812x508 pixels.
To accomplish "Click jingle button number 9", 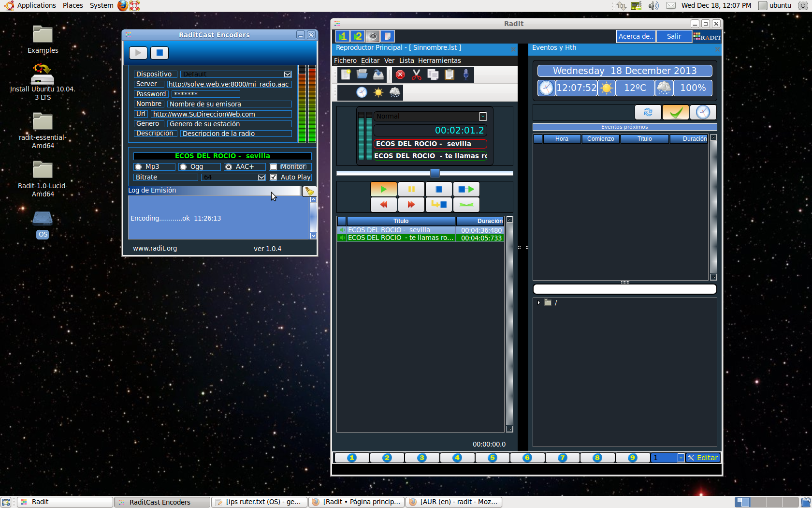I will 633,458.
